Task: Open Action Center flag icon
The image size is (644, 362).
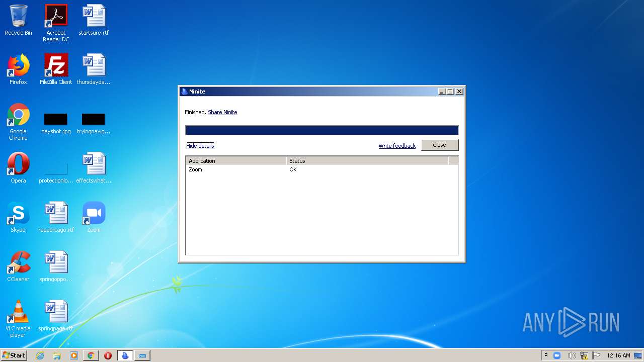Action: coord(596,355)
